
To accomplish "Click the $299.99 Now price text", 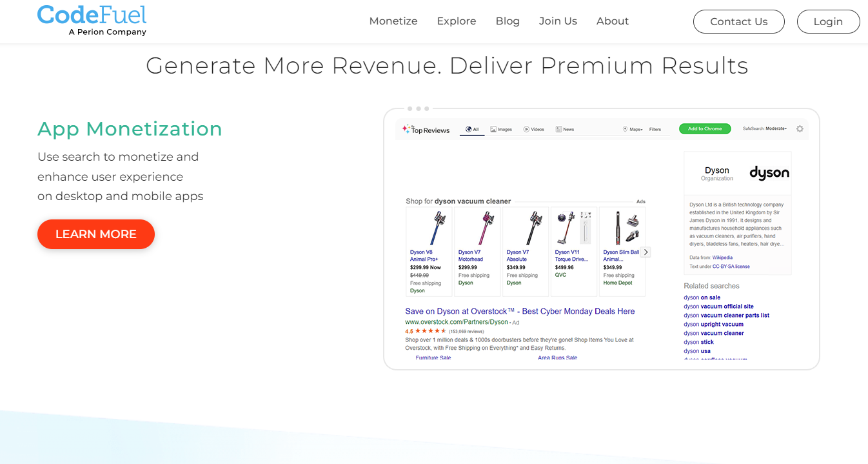I will coord(426,267).
